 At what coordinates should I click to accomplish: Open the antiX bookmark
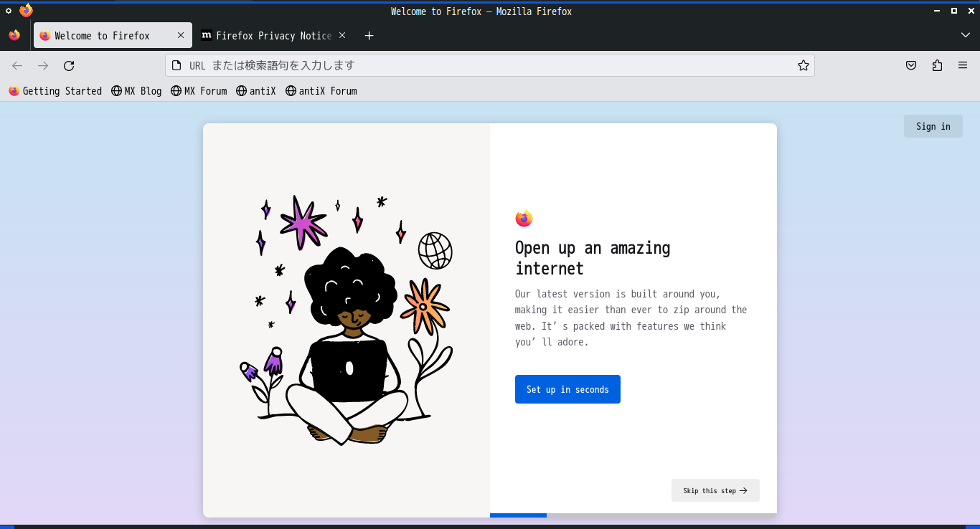(x=256, y=91)
